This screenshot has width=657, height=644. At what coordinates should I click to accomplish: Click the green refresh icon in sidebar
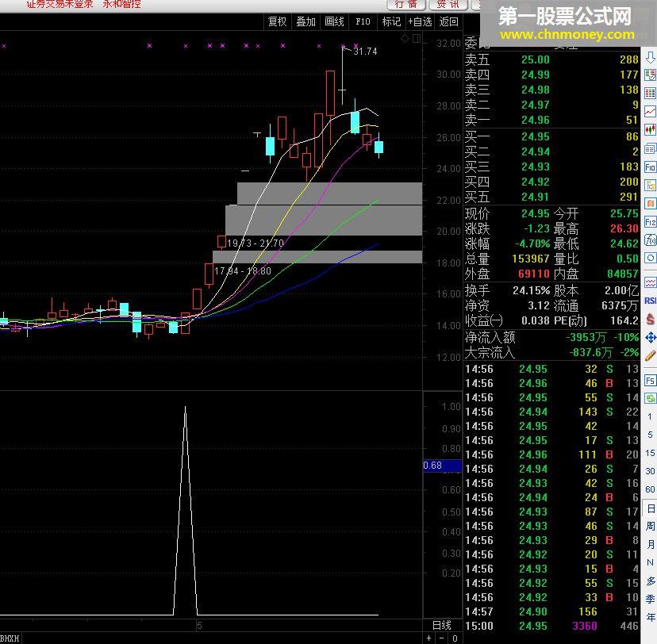pyautogui.click(x=651, y=398)
